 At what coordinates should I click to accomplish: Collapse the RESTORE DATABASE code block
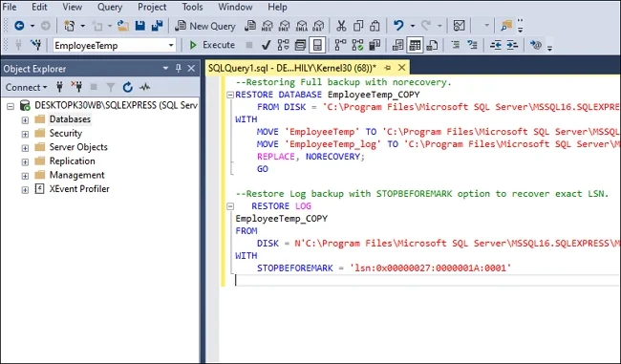pos(230,95)
